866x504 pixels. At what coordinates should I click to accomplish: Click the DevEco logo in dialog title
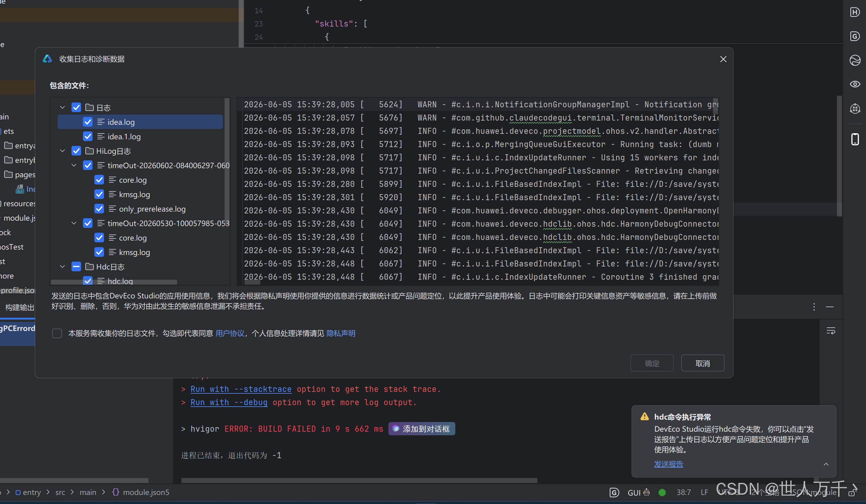pyautogui.click(x=47, y=59)
